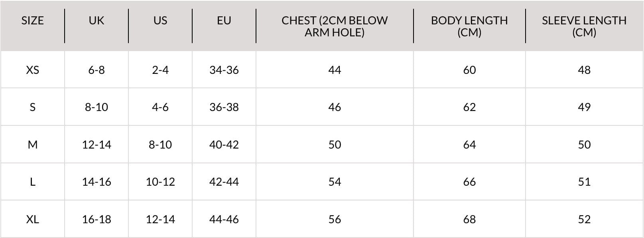
Task: Click the BODY LENGTH (CM) header
Action: (x=469, y=26)
